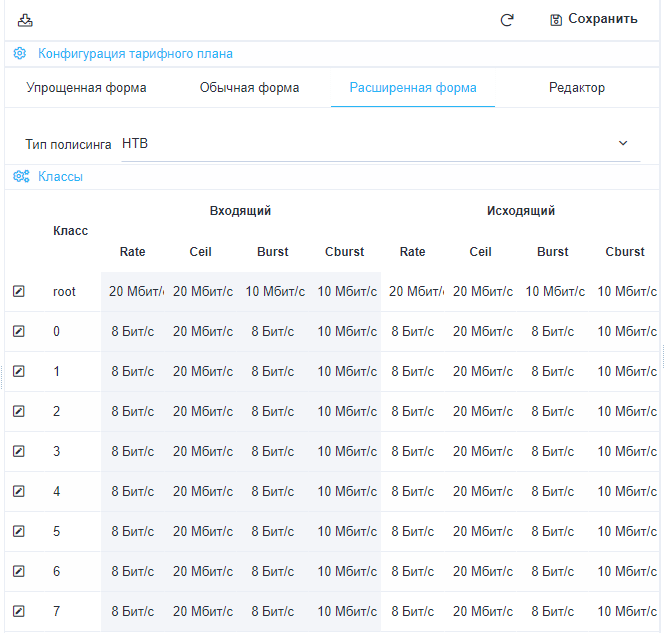Switch to Упрощенная форма tab
The image size is (665, 633).
point(86,88)
